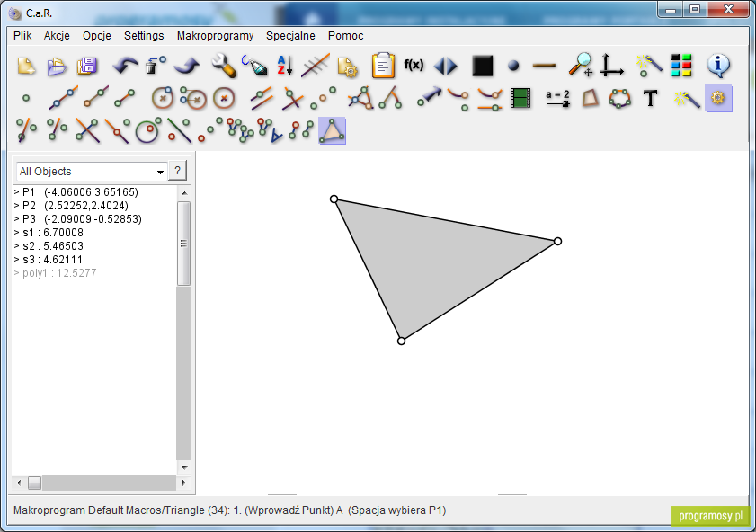Click the blue info bubble icon

pos(718,66)
